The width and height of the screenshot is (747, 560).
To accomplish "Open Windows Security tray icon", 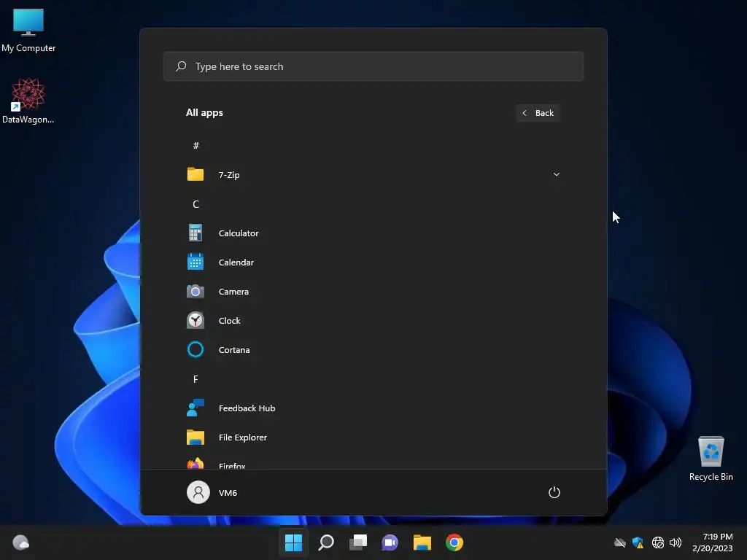I will 638,542.
